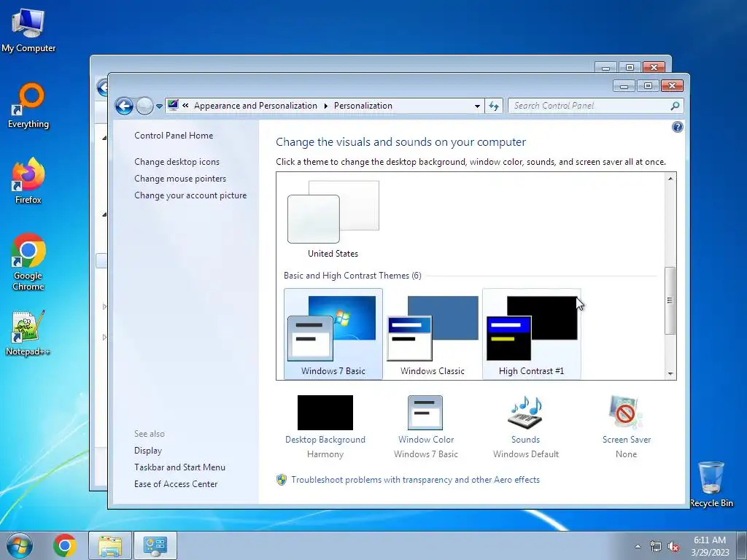This screenshot has height=560, width=747.
Task: Open the recent pages dropdown arrow
Action: pos(159,106)
